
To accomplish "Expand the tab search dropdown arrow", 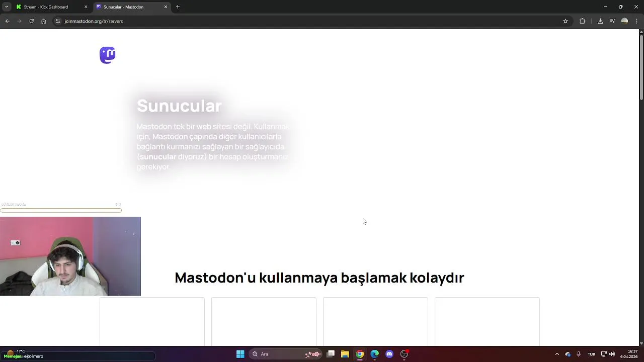I will (7, 7).
